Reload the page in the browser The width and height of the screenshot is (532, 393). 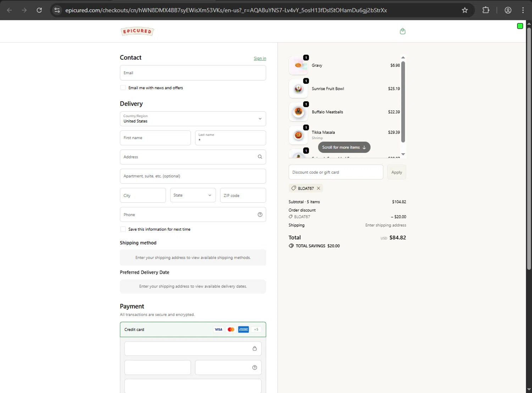point(39,10)
